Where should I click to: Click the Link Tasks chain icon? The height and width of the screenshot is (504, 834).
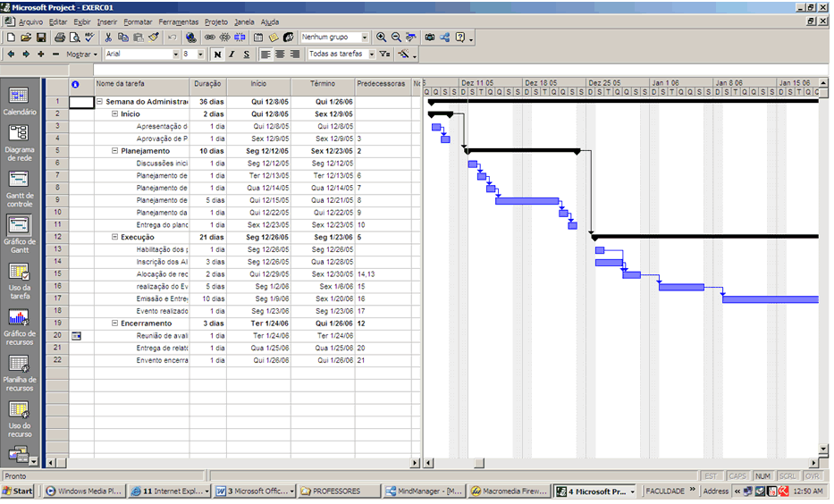pyautogui.click(x=209, y=38)
